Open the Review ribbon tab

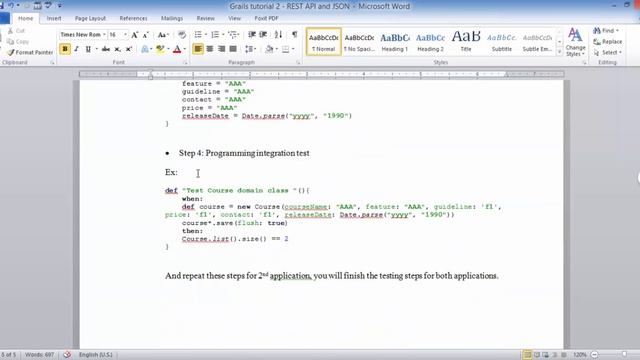[x=205, y=18]
